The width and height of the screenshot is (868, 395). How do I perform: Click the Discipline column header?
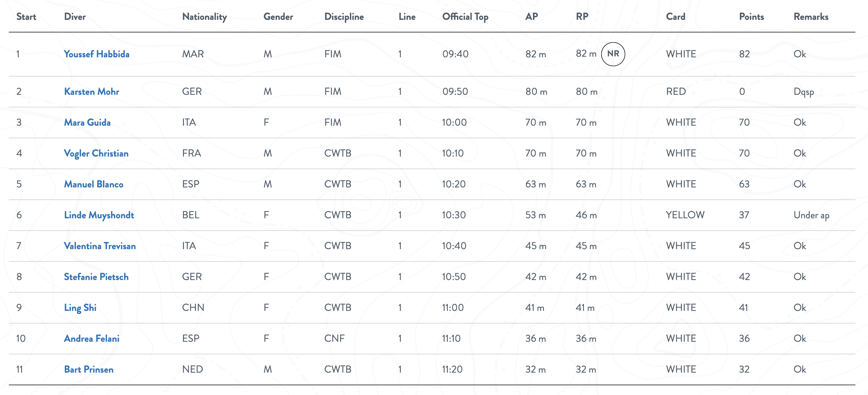point(344,17)
